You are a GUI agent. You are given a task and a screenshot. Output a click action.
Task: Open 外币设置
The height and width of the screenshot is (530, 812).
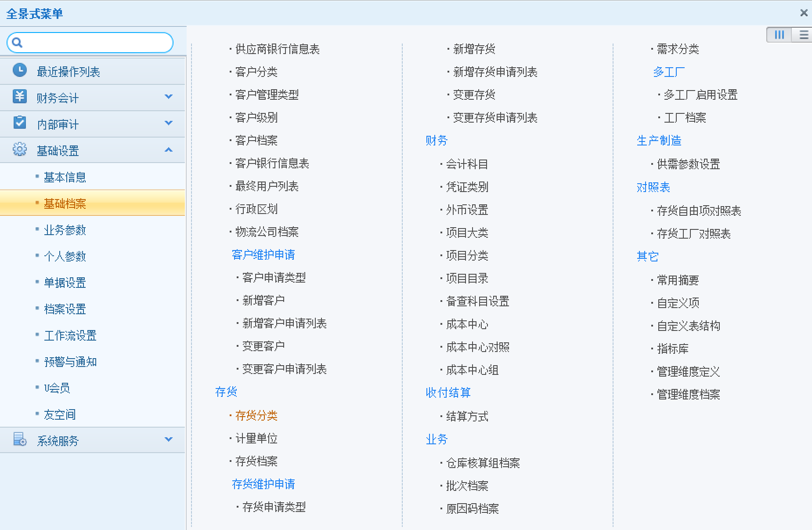click(x=467, y=210)
